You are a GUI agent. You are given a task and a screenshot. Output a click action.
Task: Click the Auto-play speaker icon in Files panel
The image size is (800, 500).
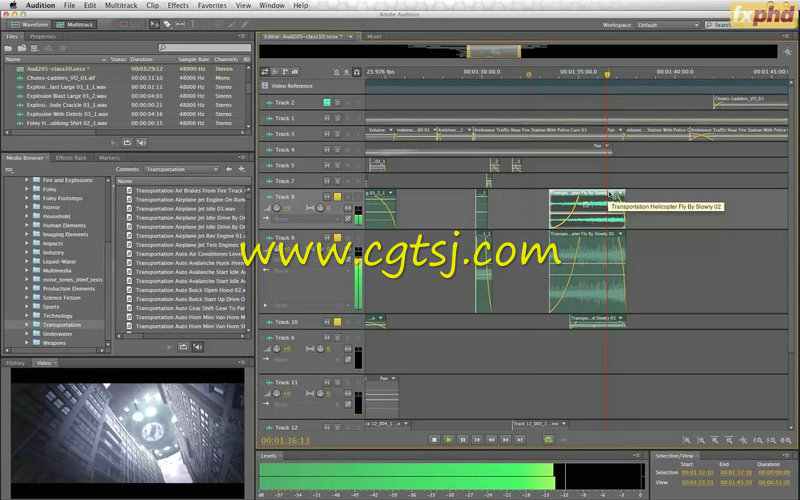pos(141,143)
